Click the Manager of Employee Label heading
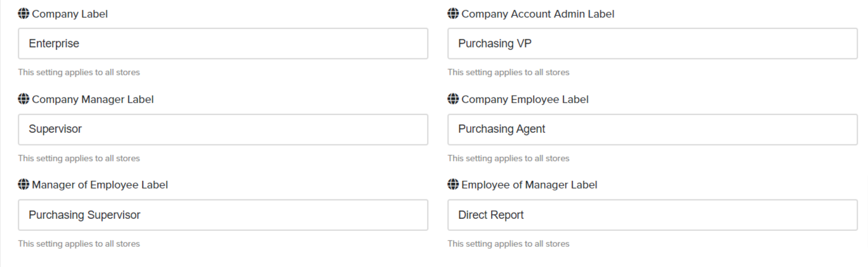This screenshot has width=868, height=267. click(99, 185)
